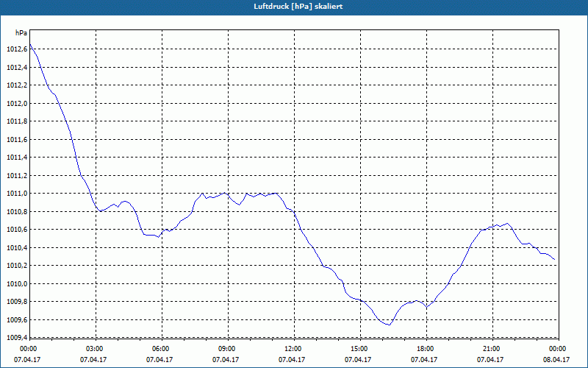Image resolution: width=588 pixels, height=368 pixels.
Task: Select the 09:00 time label
Action: [x=226, y=349]
